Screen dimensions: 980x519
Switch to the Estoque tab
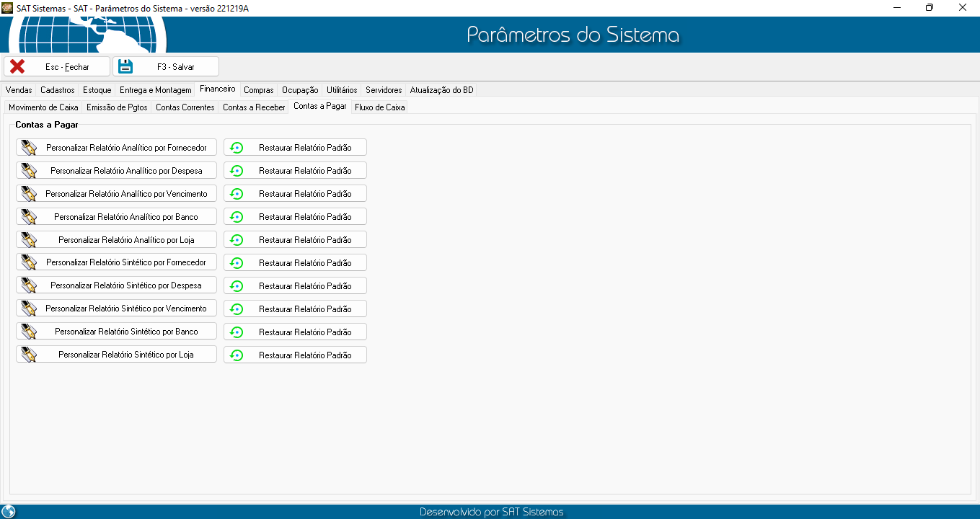coord(97,90)
